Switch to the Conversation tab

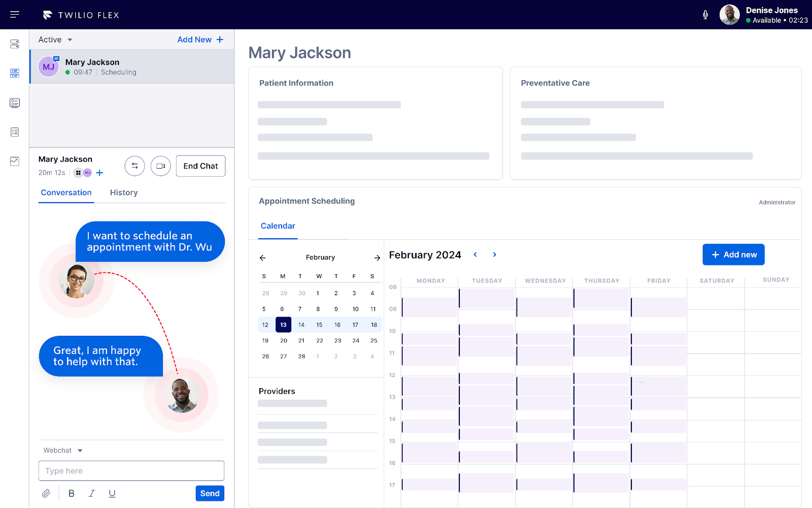click(66, 193)
